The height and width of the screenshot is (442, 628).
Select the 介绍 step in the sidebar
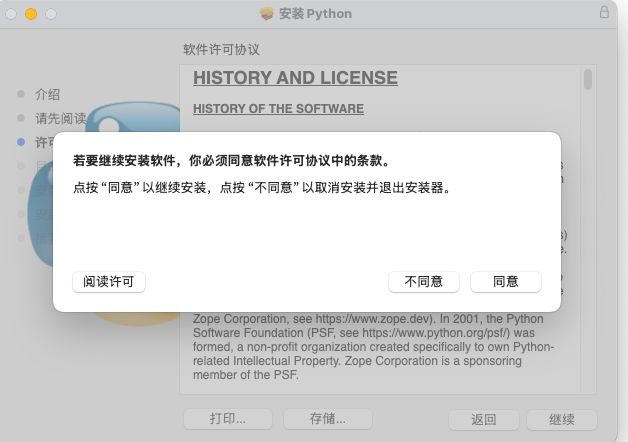(48, 94)
